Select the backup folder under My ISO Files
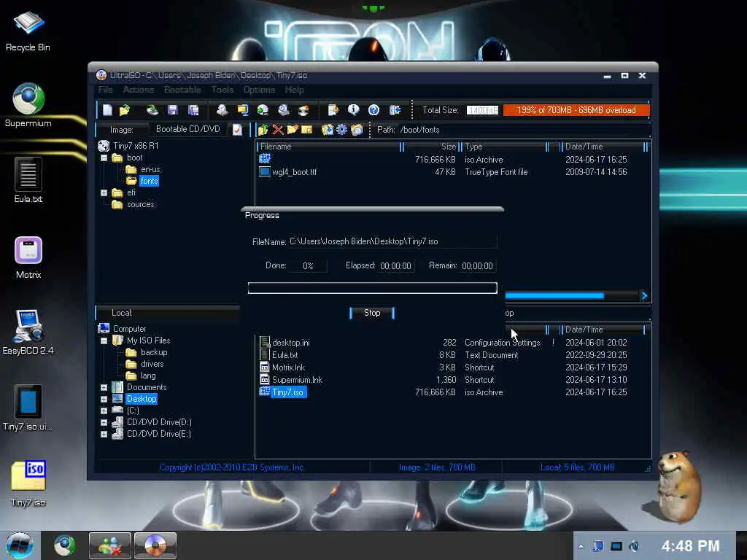This screenshot has height=560, width=747. [x=154, y=352]
